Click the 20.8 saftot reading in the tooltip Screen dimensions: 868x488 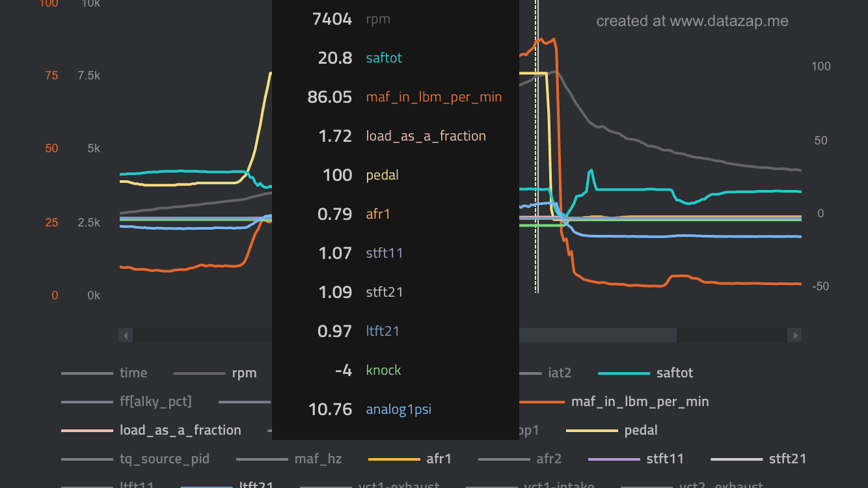coord(335,58)
